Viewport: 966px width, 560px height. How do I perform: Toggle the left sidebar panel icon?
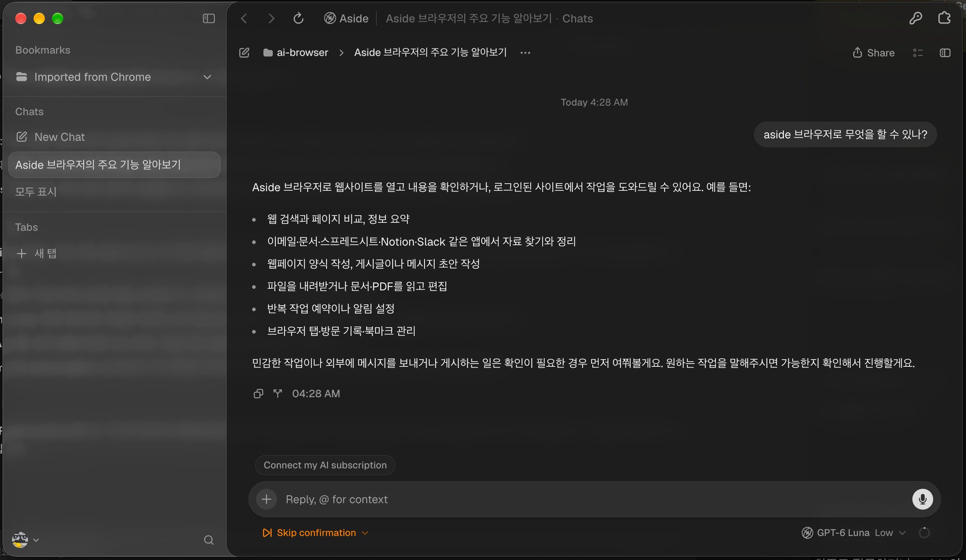click(x=209, y=18)
